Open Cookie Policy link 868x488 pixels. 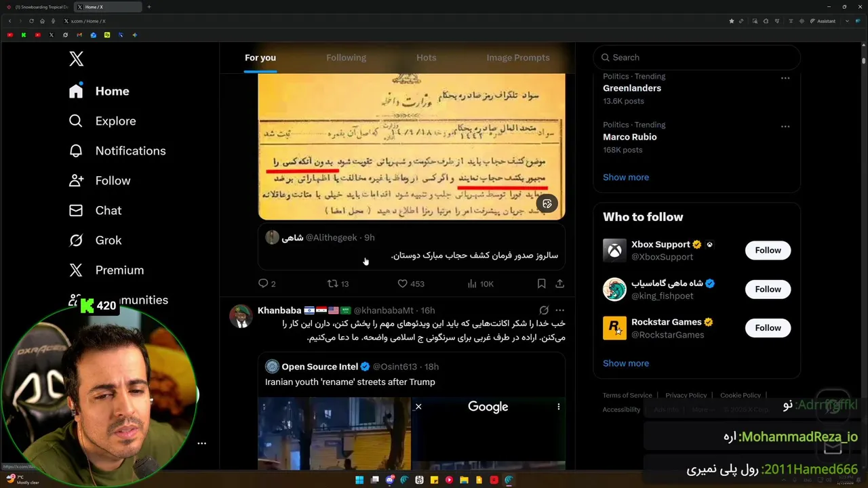(741, 395)
